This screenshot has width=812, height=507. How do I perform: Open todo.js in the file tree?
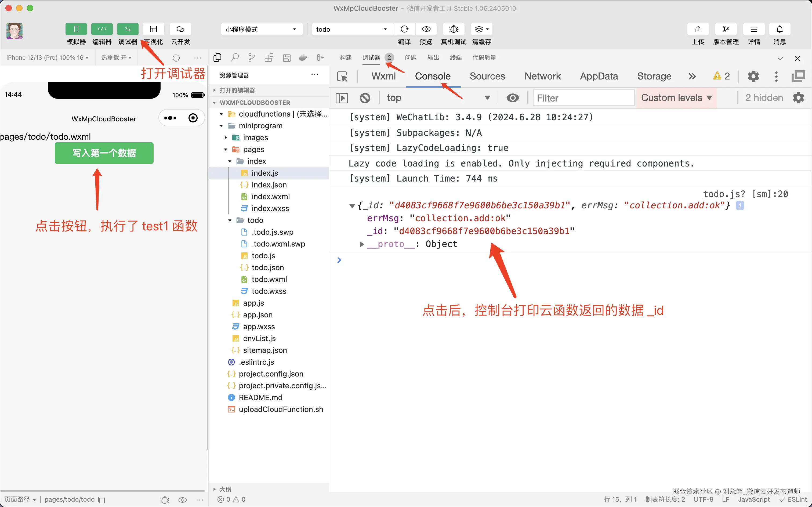(263, 256)
